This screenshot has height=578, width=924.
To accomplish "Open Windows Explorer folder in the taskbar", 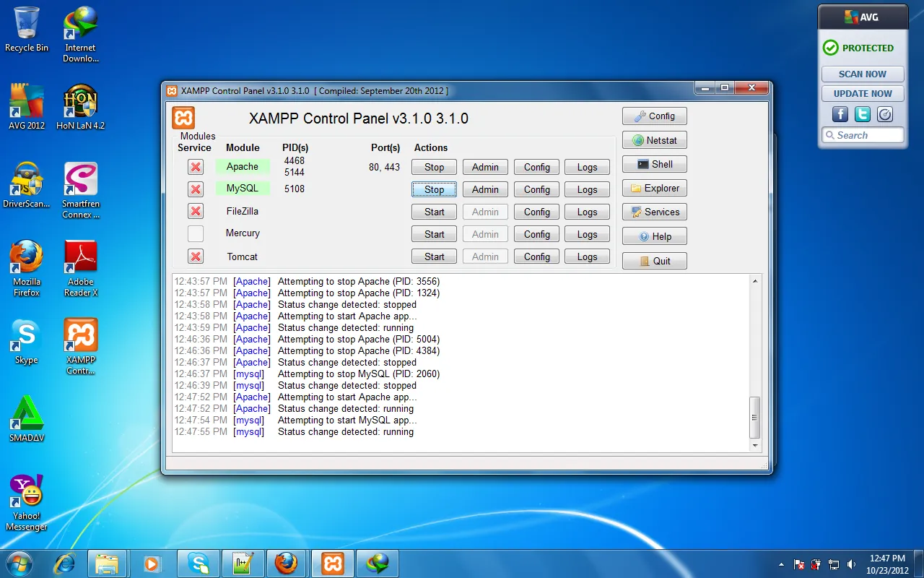I will click(107, 564).
